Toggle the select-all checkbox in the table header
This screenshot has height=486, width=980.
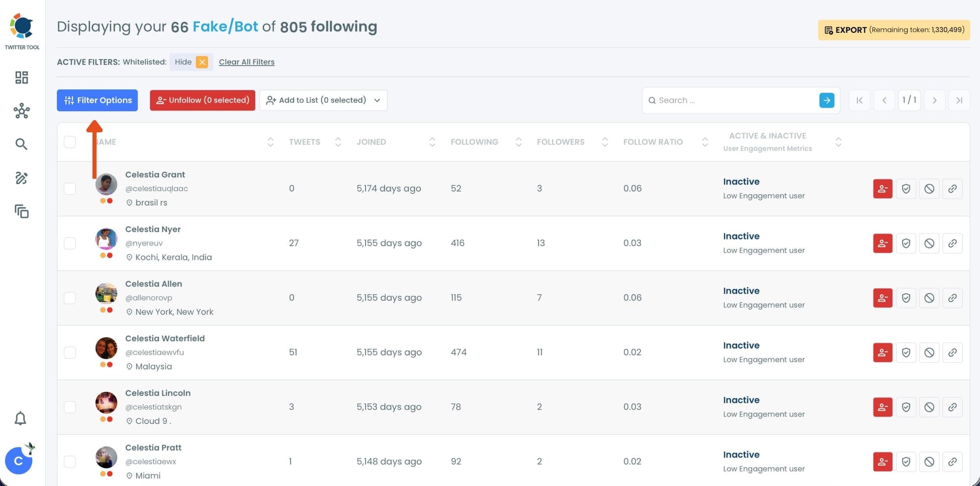tap(70, 142)
